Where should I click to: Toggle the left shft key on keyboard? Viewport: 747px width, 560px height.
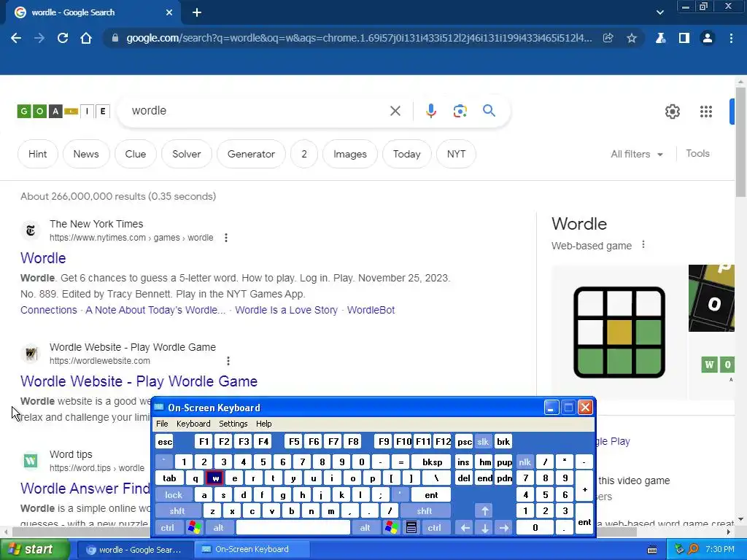(x=178, y=511)
